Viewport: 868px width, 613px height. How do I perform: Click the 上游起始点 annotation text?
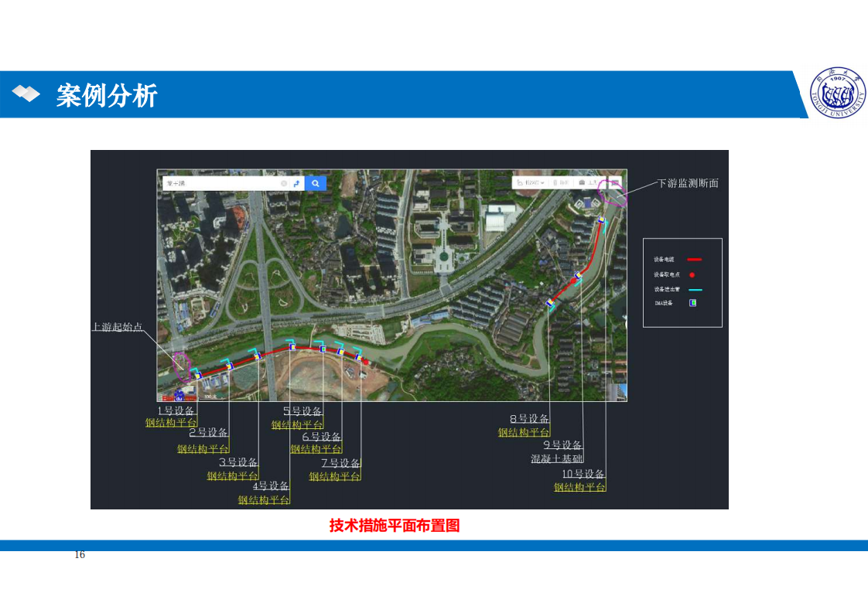tap(118, 327)
